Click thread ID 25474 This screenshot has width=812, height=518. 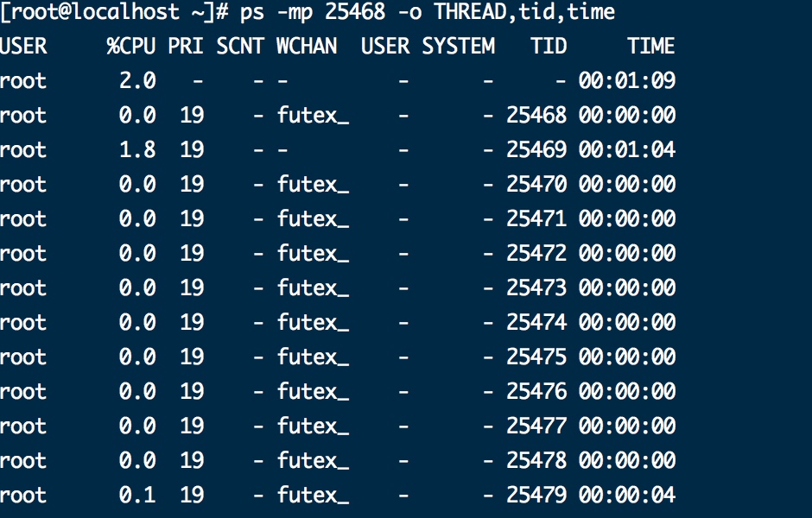536,322
